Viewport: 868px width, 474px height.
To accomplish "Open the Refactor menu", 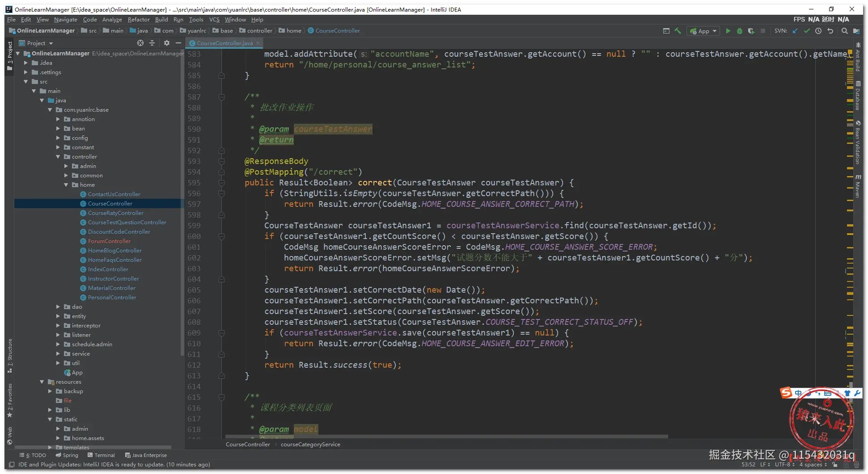I will coord(139,20).
